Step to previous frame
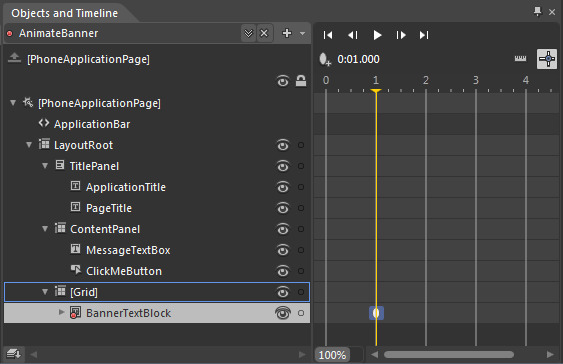 353,35
